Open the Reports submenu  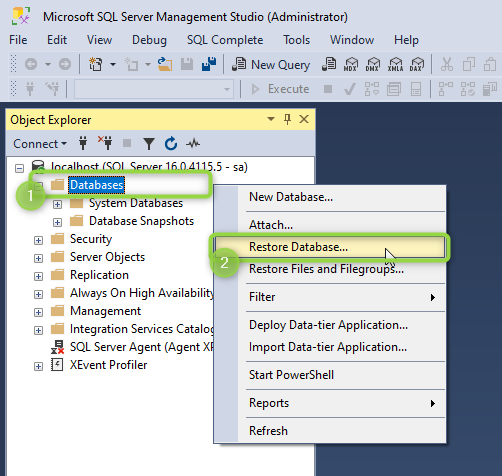coord(330,403)
